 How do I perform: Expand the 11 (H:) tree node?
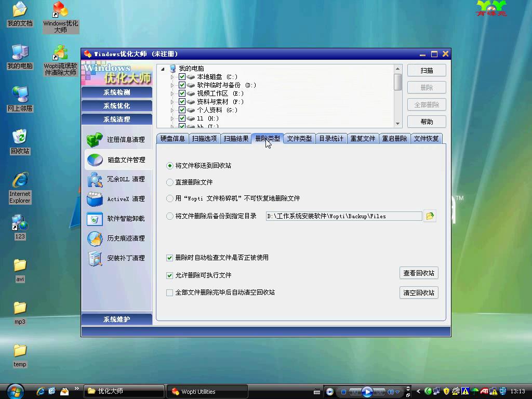click(x=172, y=118)
